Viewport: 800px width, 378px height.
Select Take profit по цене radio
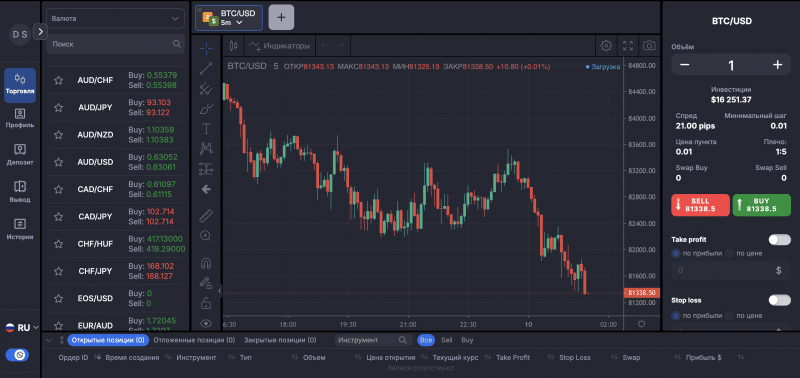pyautogui.click(x=730, y=253)
